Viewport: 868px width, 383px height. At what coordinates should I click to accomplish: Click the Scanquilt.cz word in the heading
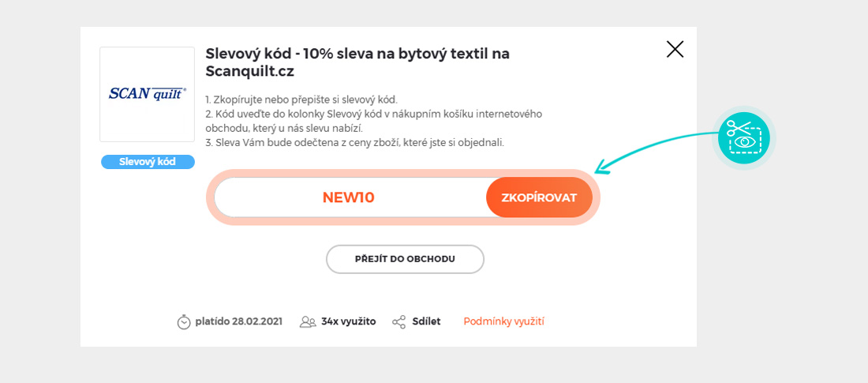point(249,71)
